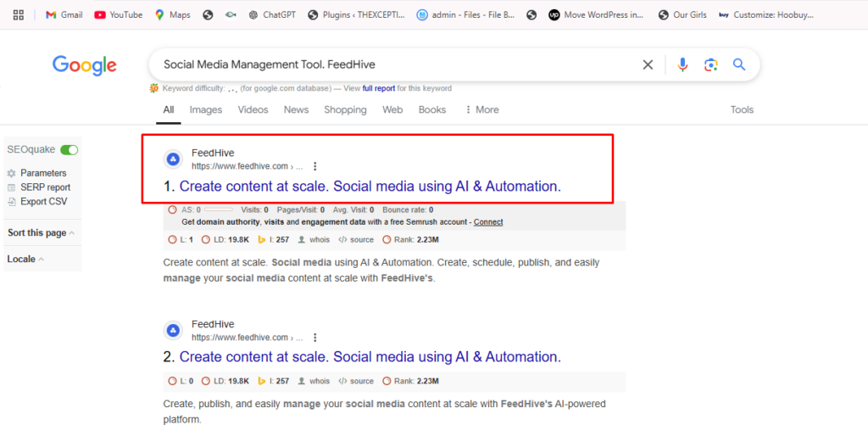Click the first FeedHive result's favicon
This screenshot has width=868, height=447.
[x=173, y=159]
